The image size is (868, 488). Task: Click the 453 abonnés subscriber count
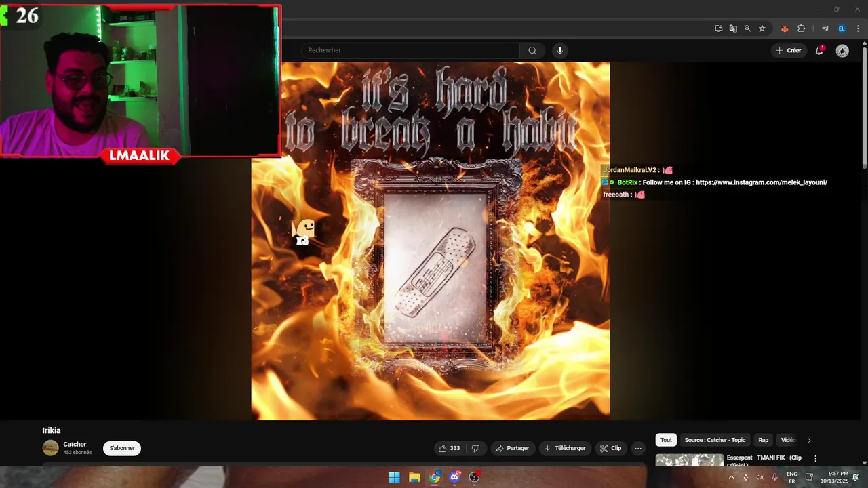(x=77, y=453)
